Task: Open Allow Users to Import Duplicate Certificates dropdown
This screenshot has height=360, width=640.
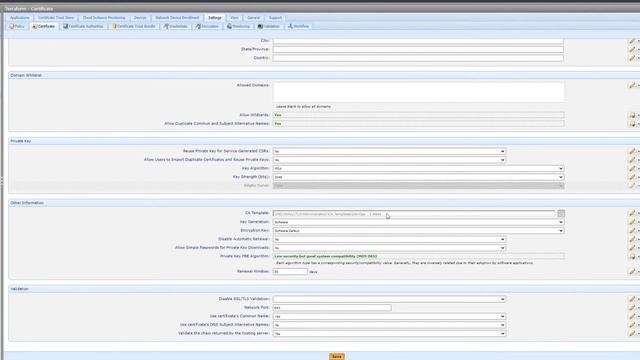Action: pos(389,160)
